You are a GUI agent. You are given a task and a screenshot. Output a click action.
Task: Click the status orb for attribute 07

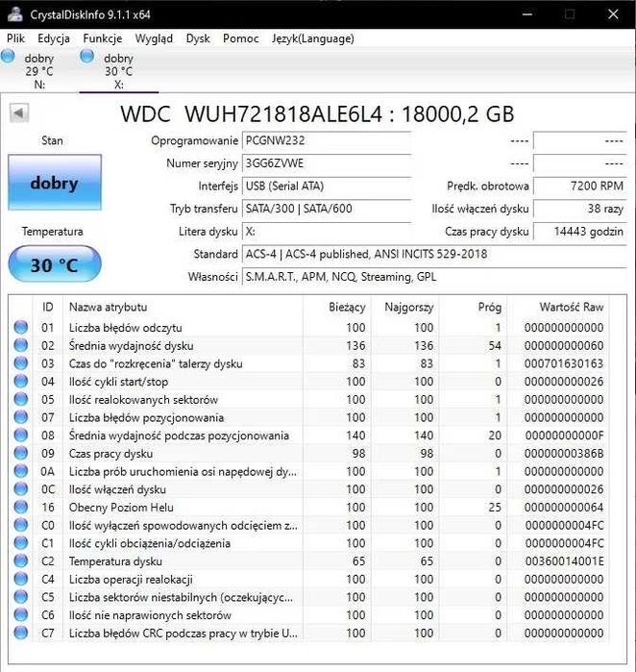[x=20, y=417]
